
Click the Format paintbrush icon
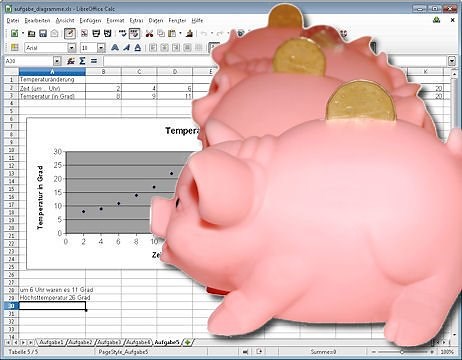coord(189,33)
